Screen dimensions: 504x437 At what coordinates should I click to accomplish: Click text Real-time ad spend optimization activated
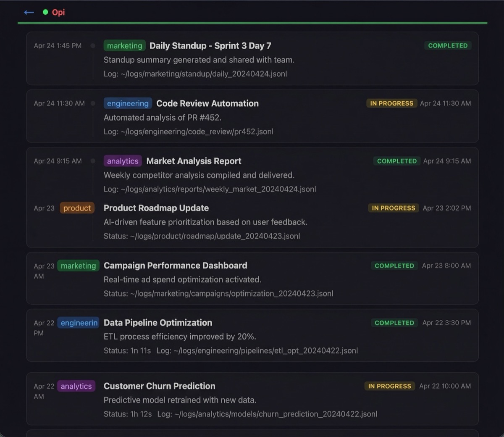tap(182, 279)
